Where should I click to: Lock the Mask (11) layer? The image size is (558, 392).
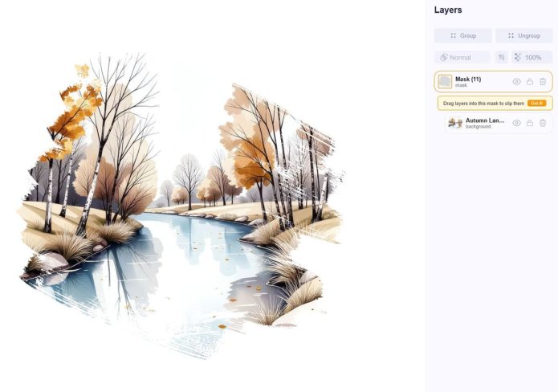530,82
